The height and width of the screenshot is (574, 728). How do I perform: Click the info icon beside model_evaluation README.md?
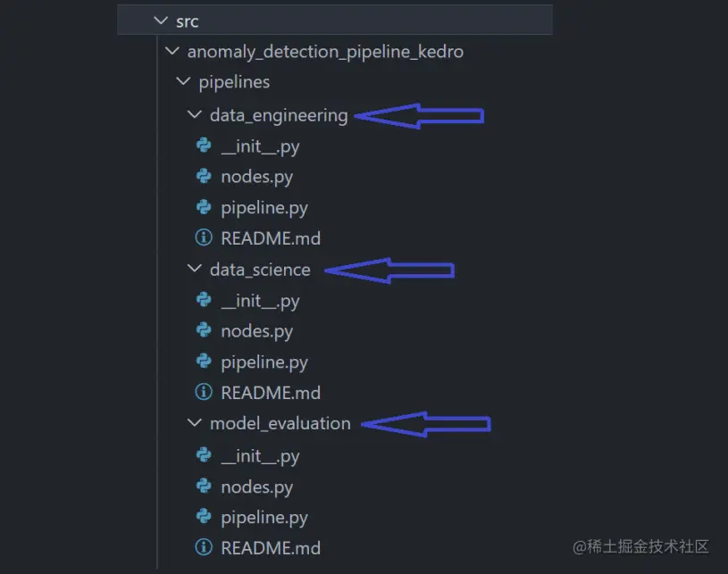[x=204, y=547]
